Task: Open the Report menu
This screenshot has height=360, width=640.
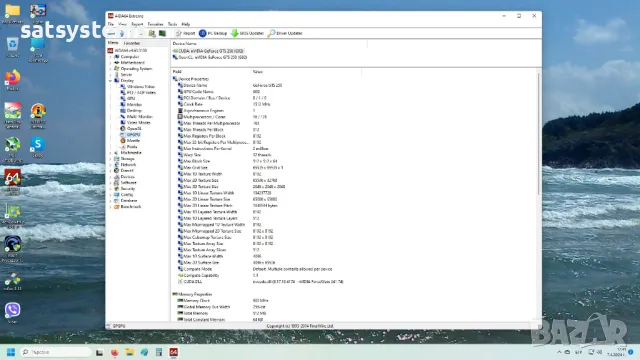Action: click(x=137, y=24)
